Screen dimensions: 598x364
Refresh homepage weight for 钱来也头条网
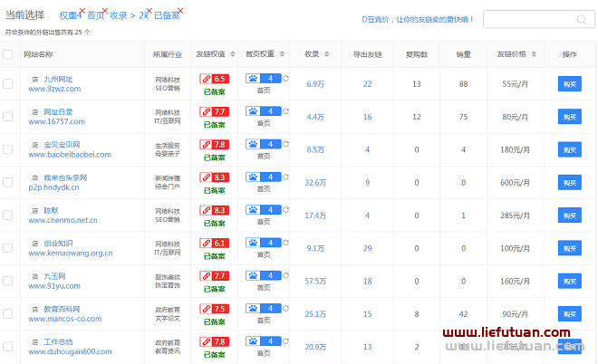[285, 177]
